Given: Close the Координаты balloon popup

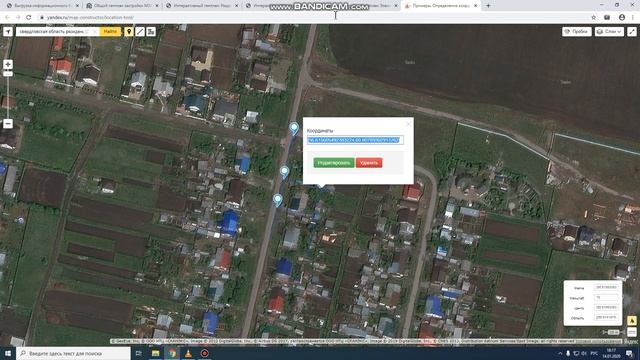Looking at the screenshot, I should point(409,124).
